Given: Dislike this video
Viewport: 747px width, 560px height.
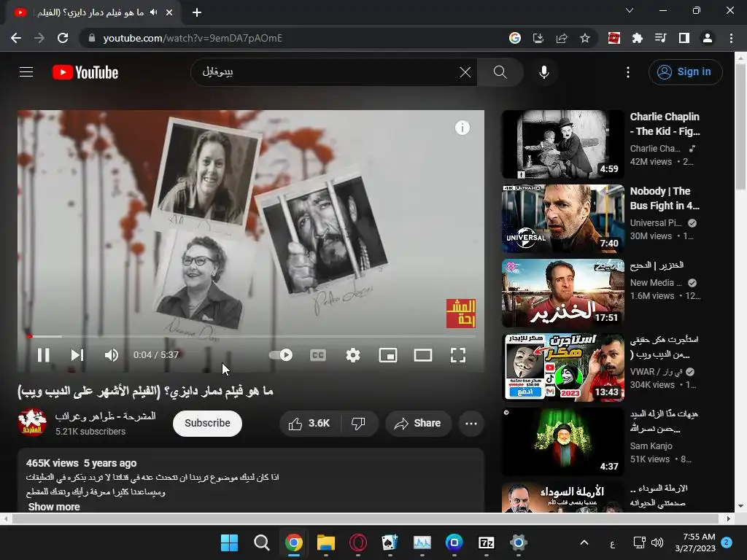Looking at the screenshot, I should point(358,423).
